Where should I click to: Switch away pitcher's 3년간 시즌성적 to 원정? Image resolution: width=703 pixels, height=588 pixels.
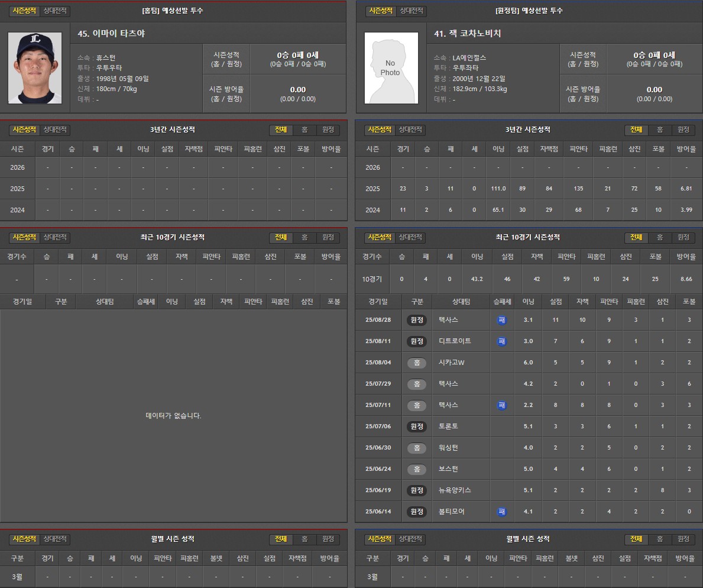(x=683, y=130)
